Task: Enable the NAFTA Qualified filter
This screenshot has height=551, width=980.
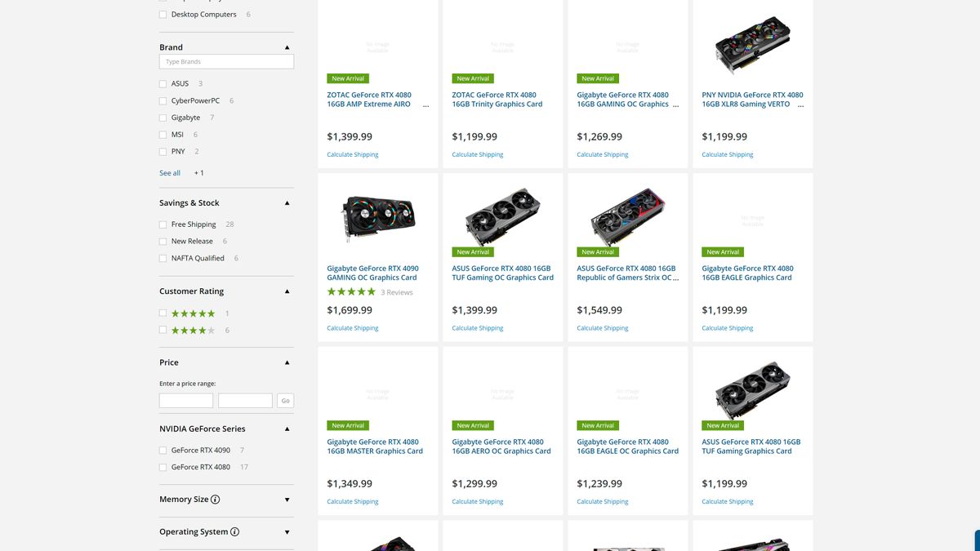Action: pos(163,259)
